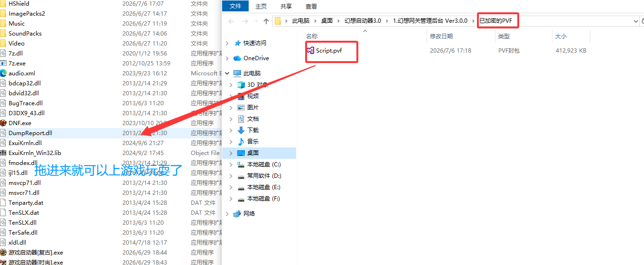Open the address bar history dropdown

pos(636,21)
